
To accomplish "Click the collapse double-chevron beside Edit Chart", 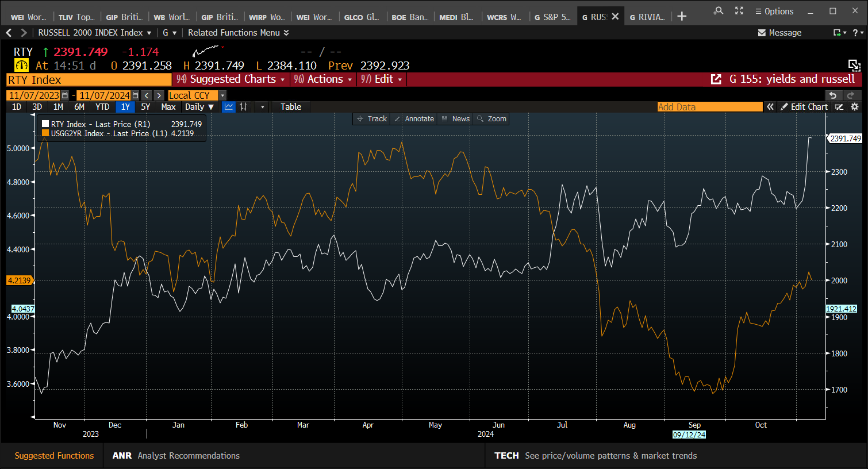I will 770,107.
